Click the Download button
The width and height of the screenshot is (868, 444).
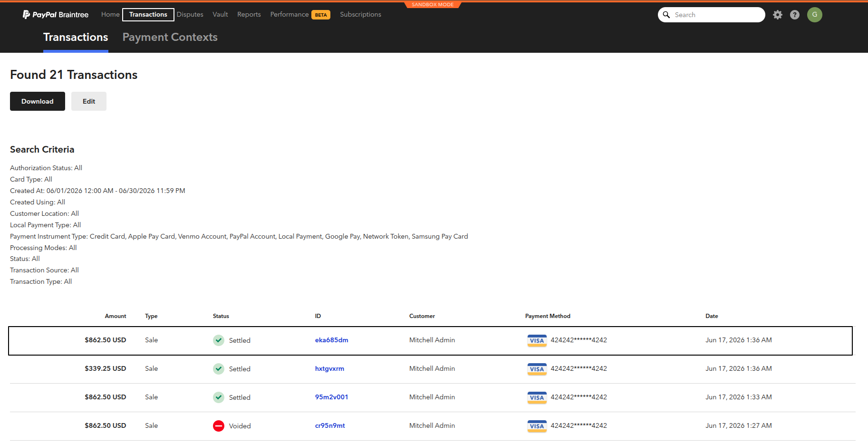38,101
